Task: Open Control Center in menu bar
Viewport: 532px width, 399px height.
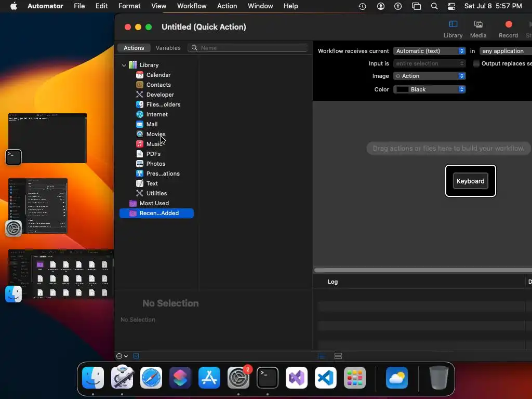Action: [451, 6]
